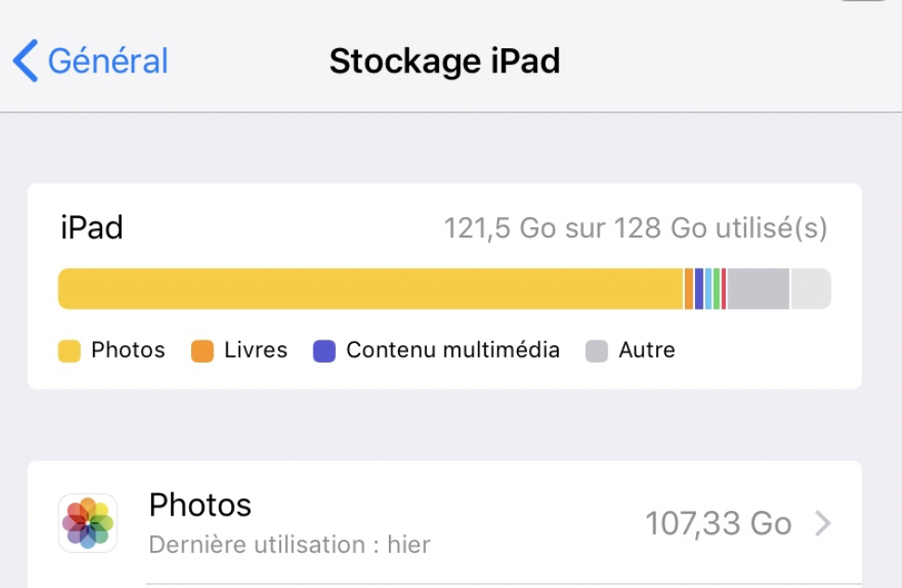Tap the Photos label in the legend
This screenshot has width=902, height=588.
pos(128,350)
